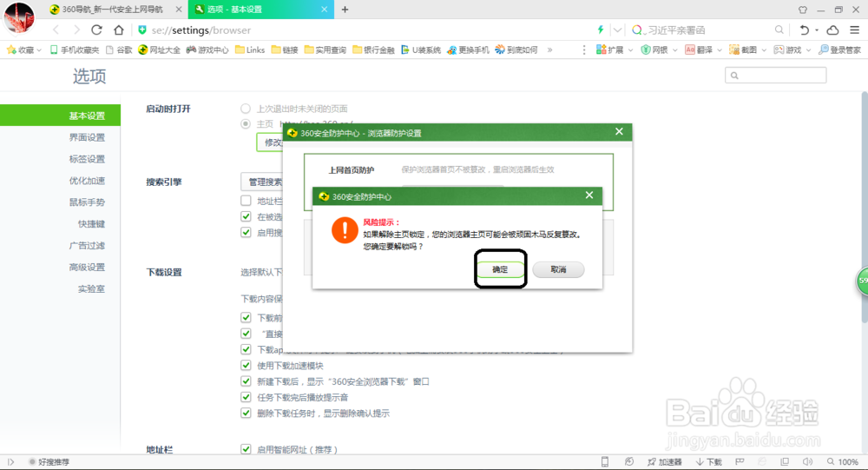Open the skin changer shirt icon
The height and width of the screenshot is (470, 868).
(803, 10)
